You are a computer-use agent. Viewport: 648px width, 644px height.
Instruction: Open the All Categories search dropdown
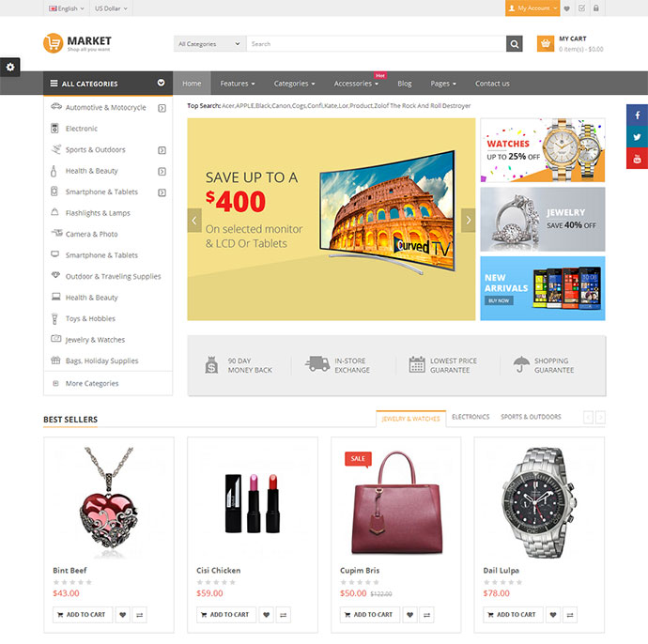[x=210, y=44]
